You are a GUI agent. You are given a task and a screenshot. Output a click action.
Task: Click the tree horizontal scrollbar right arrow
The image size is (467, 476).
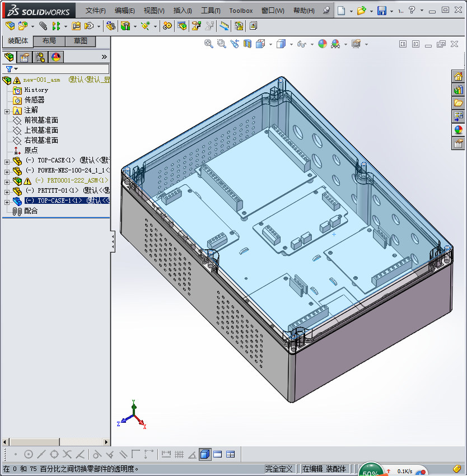tap(106, 442)
